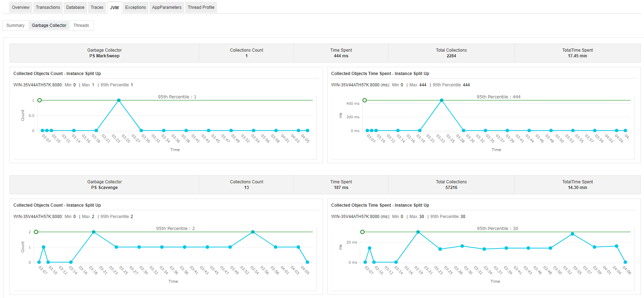Screen dimensions: 644x298
Task: Click the 95th percentile marker on MarkSweep count chart
Action: 40,101
